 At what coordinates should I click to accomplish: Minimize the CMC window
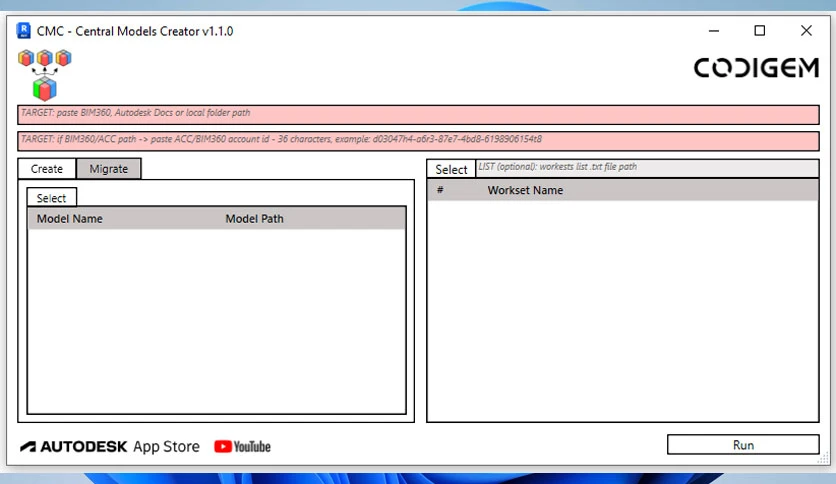point(714,31)
